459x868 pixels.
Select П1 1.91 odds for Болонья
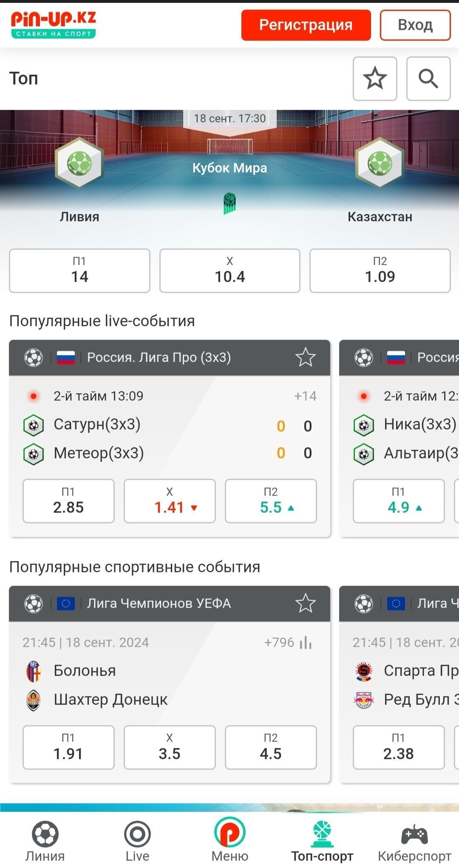pyautogui.click(x=68, y=747)
